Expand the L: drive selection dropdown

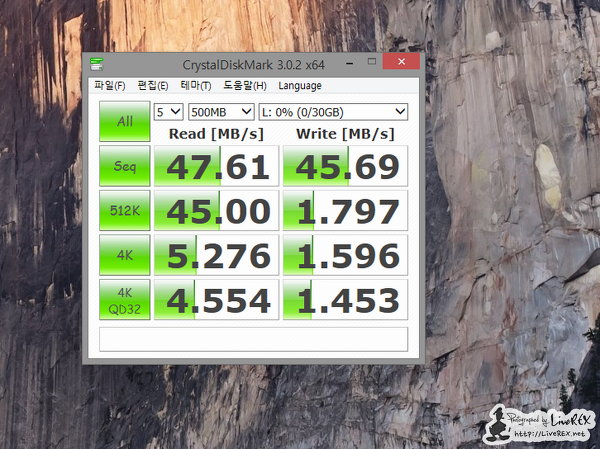333,112
